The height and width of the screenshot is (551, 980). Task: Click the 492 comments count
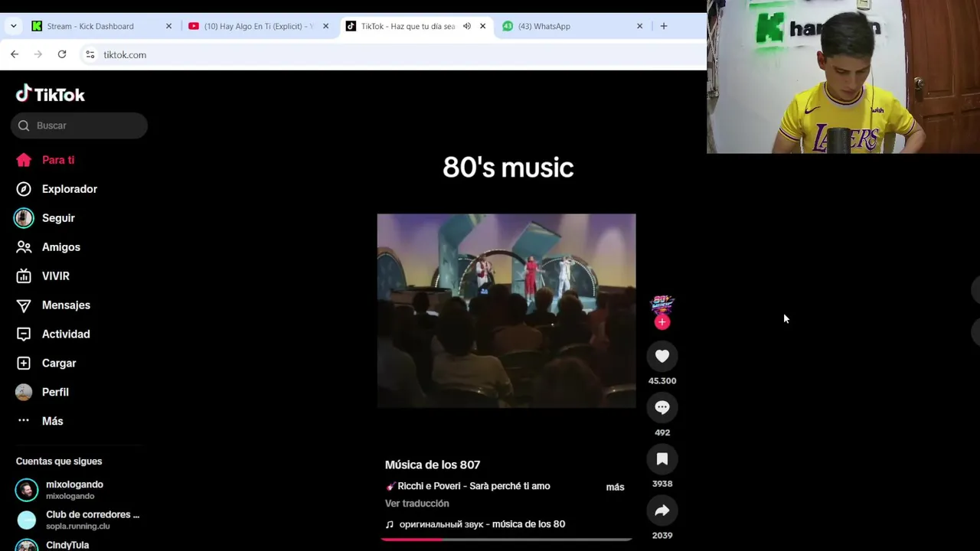(x=662, y=432)
